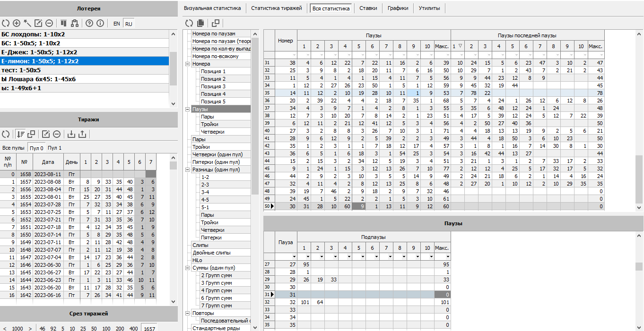644x331 pixels.
Task: Open the about info icon
Action: [100, 23]
